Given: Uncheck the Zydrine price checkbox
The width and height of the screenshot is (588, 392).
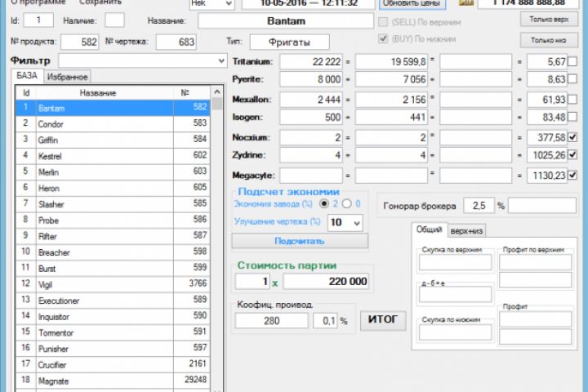Looking at the screenshot, I should tap(572, 154).
